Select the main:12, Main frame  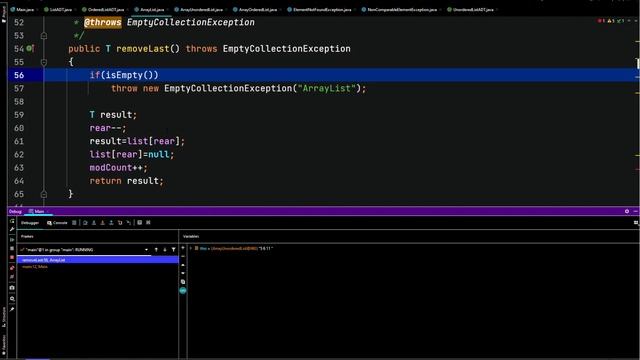coord(35,267)
